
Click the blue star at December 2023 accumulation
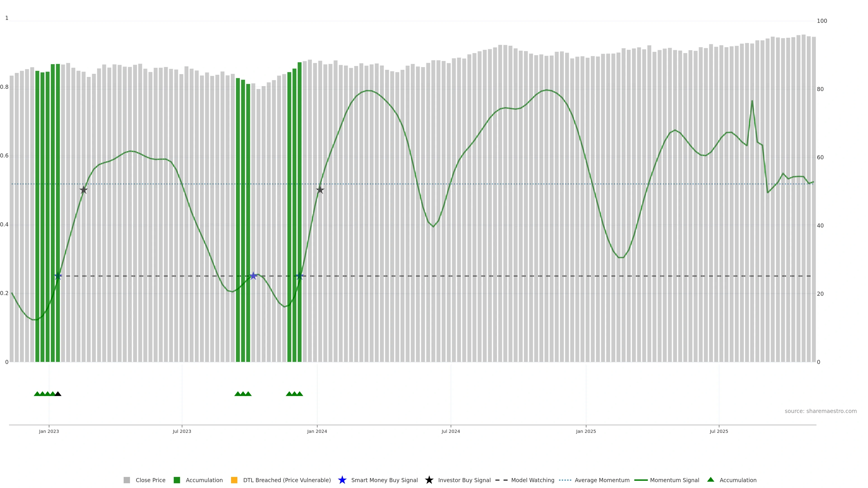click(x=300, y=276)
